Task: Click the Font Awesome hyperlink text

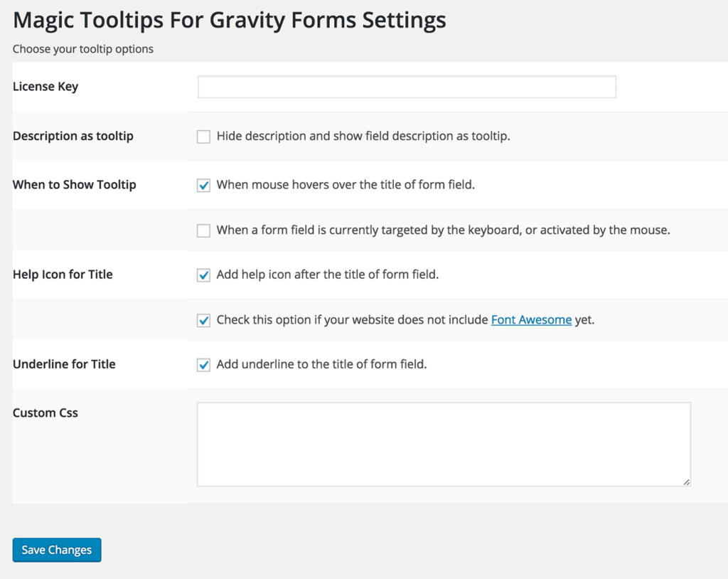Action: pyautogui.click(x=531, y=319)
